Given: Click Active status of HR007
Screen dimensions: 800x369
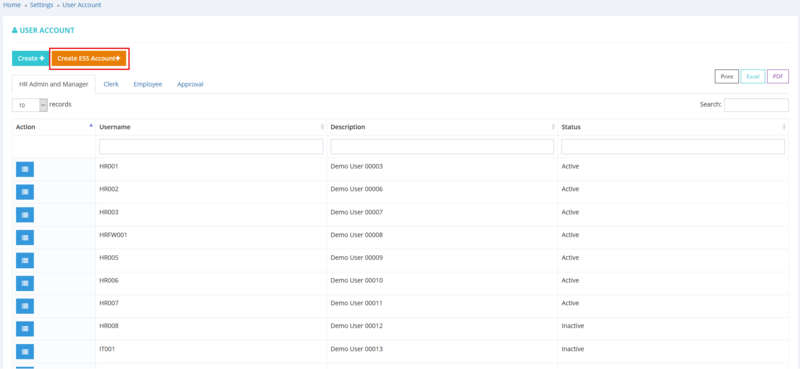Looking at the screenshot, I should (570, 303).
